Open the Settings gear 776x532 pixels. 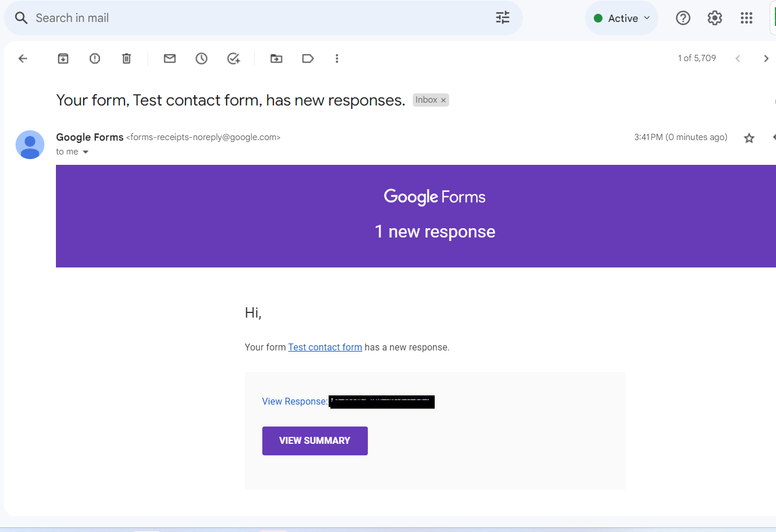click(x=715, y=18)
